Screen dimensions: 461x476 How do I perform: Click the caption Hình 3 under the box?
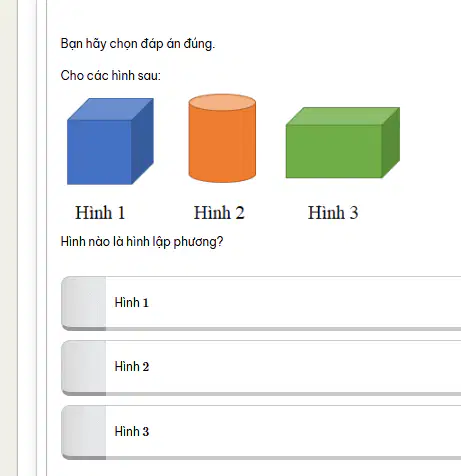[333, 212]
